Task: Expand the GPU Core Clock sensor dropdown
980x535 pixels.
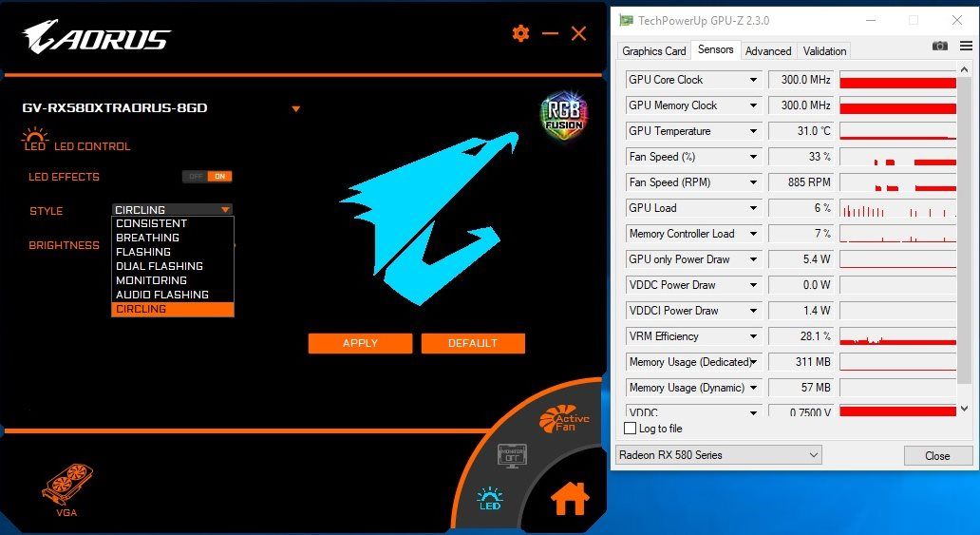Action: 753,80
